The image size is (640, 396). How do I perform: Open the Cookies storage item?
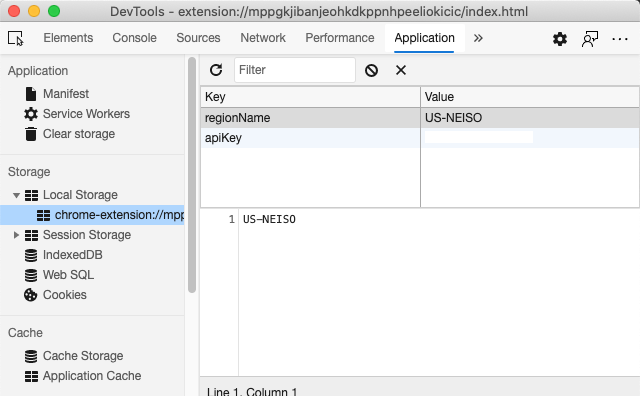pyautogui.click(x=64, y=295)
